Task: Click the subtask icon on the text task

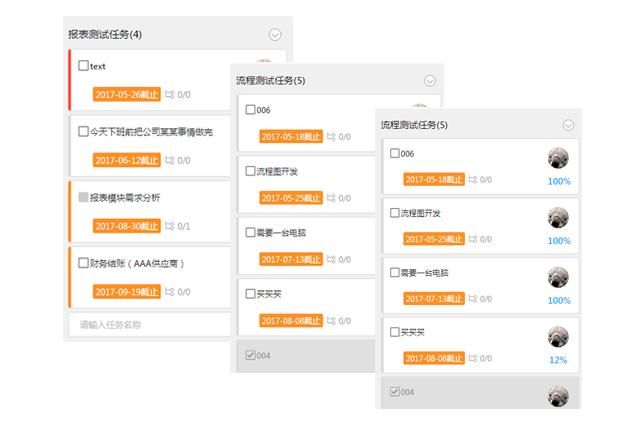Action: pos(169,95)
